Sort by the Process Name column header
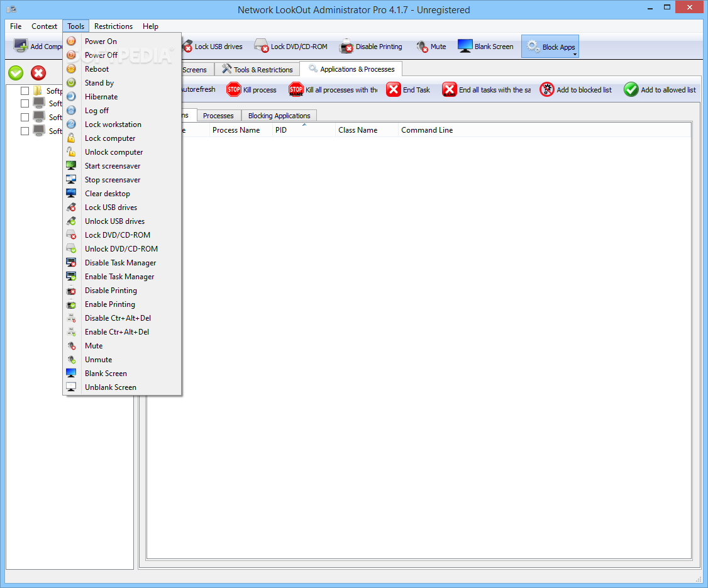This screenshot has height=588, width=708. [241, 130]
